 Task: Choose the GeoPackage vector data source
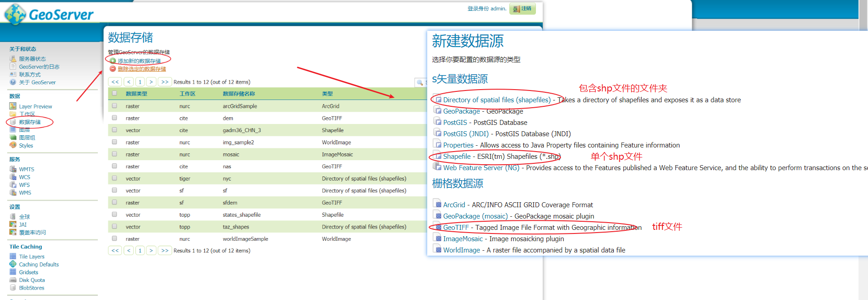pos(461,111)
